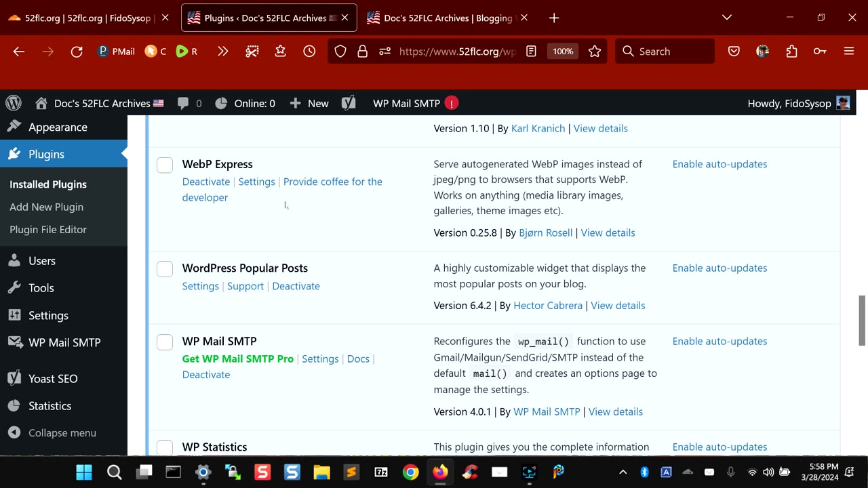The image size is (868, 488).
Task: Open Yoast SEO admin bar icon
Action: point(349,103)
